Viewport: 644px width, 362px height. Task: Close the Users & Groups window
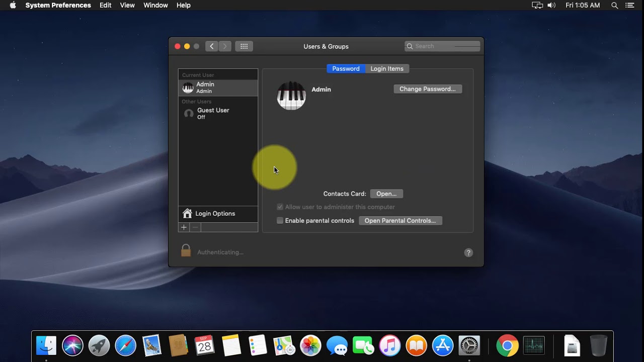[178, 46]
